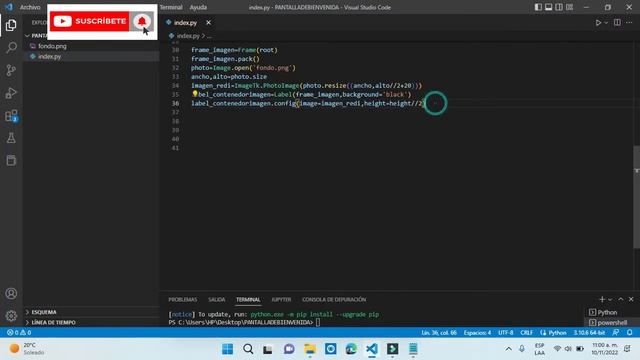Open File Explorer from the taskbar
640x360 pixels.
[x=309, y=349]
